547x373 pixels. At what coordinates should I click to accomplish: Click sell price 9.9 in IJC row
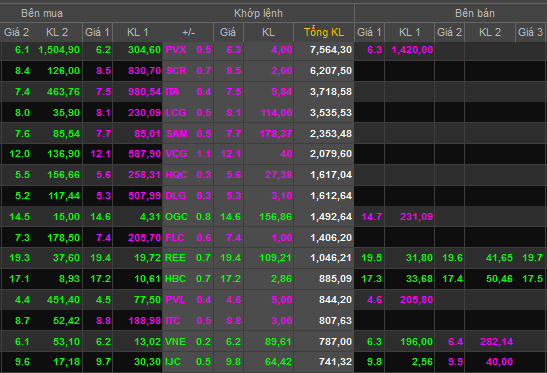[455, 362]
